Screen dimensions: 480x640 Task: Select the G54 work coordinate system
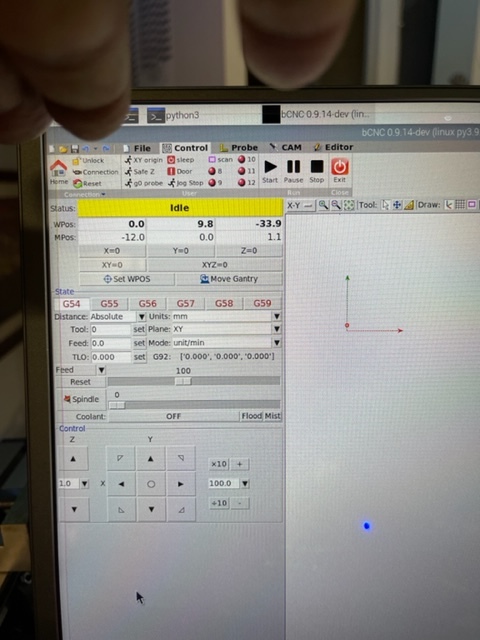(x=71, y=304)
